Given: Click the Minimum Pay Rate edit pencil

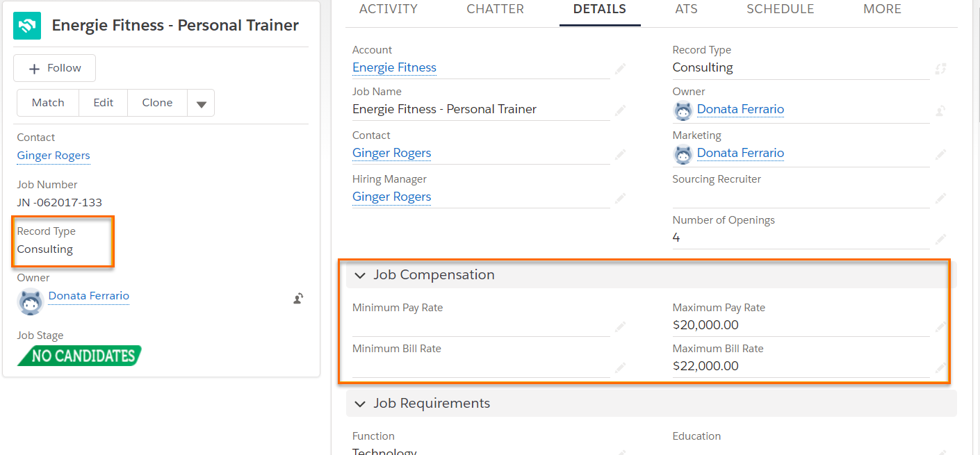Looking at the screenshot, I should coord(620,326).
